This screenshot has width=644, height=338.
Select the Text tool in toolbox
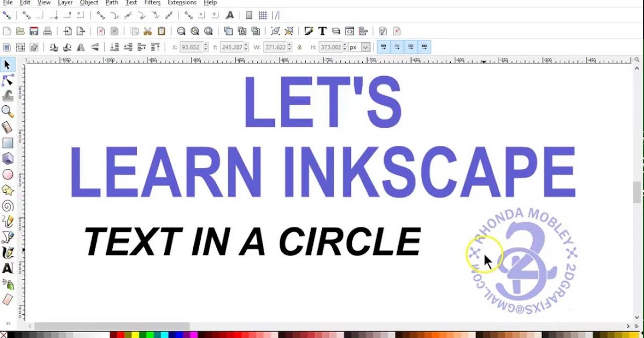8,268
